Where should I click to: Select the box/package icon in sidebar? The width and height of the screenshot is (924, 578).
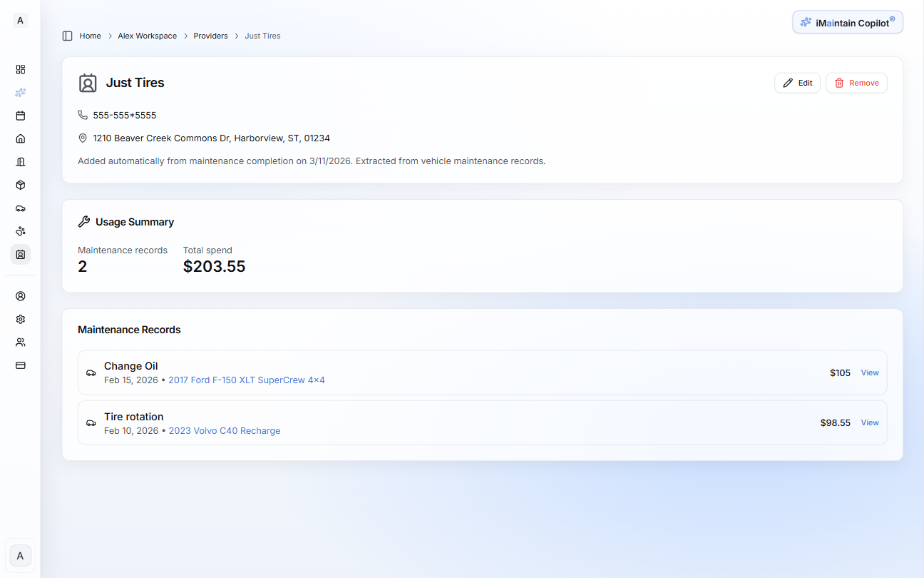pos(21,185)
